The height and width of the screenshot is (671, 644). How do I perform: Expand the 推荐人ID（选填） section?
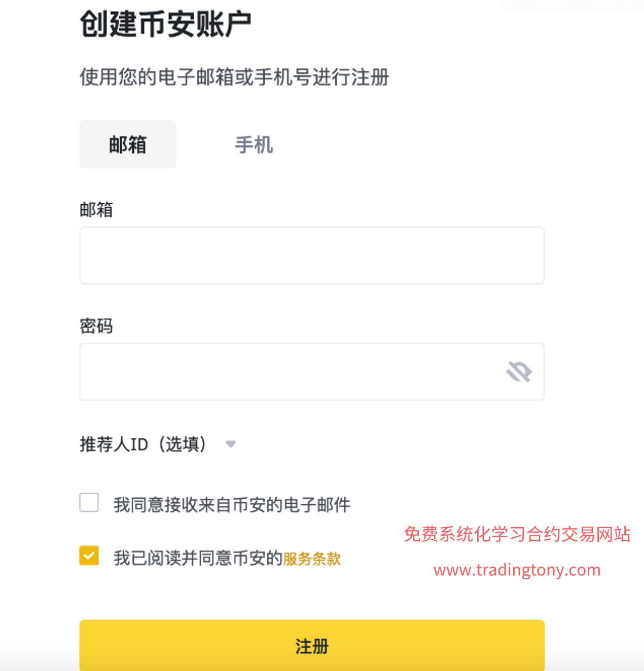pos(144,444)
